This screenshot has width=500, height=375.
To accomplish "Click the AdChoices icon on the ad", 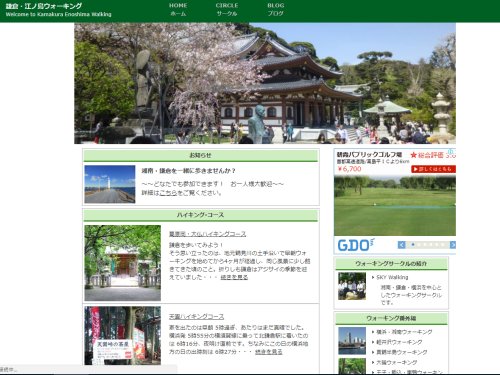I will 452,151.
